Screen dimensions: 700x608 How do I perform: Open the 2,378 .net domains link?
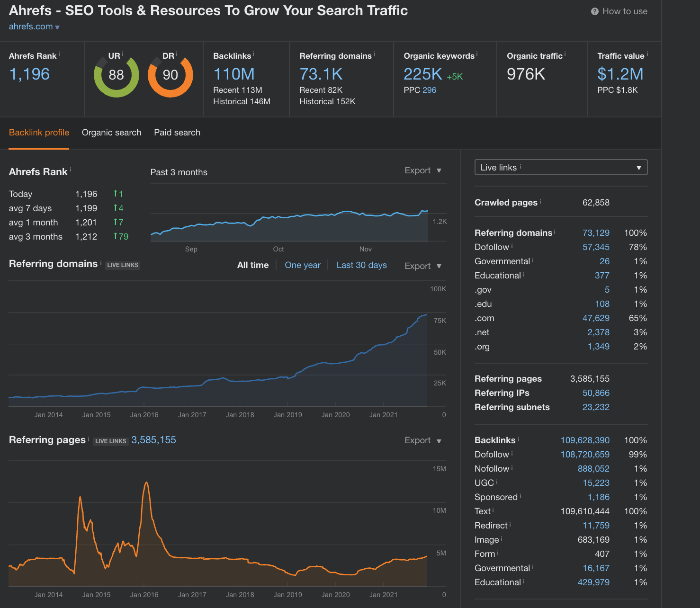pos(599,332)
